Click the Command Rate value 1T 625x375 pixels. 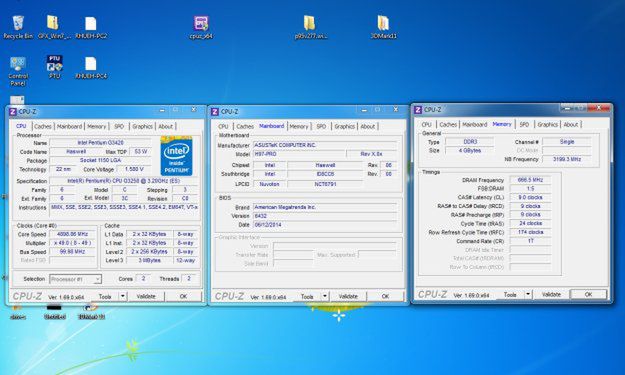[530, 241]
